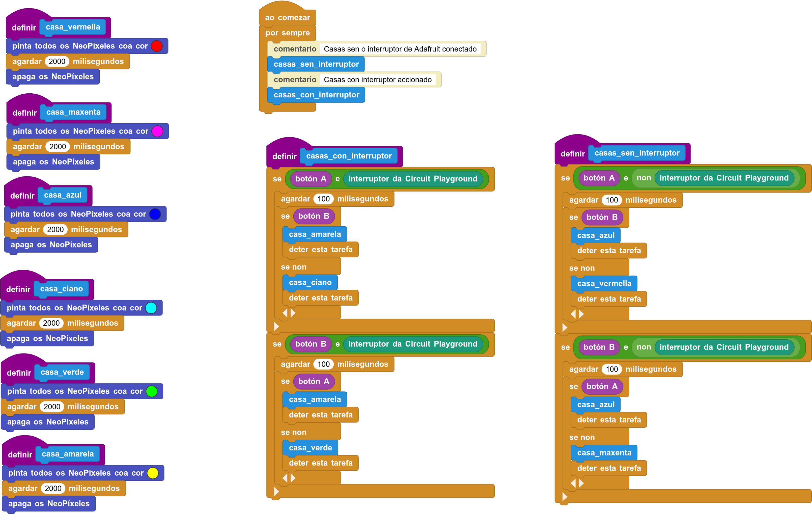
Task: Select the blue color circle in casa_azul
Action: click(155, 214)
